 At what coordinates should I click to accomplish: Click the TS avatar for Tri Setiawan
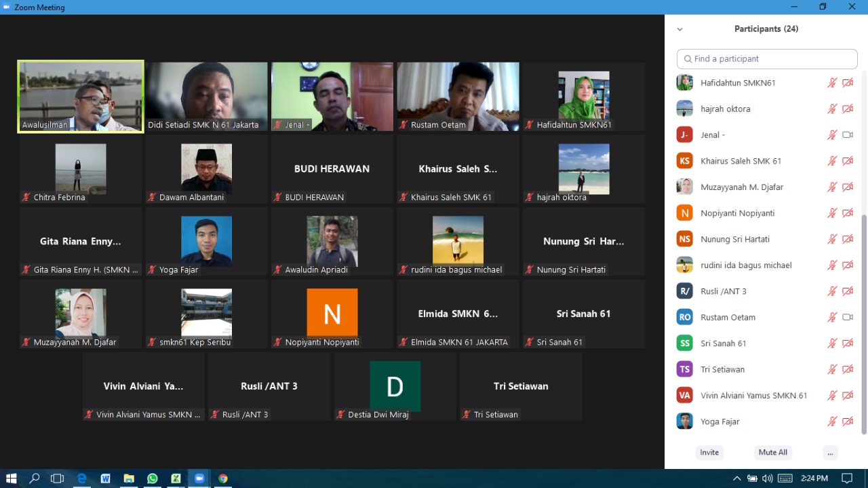(685, 369)
